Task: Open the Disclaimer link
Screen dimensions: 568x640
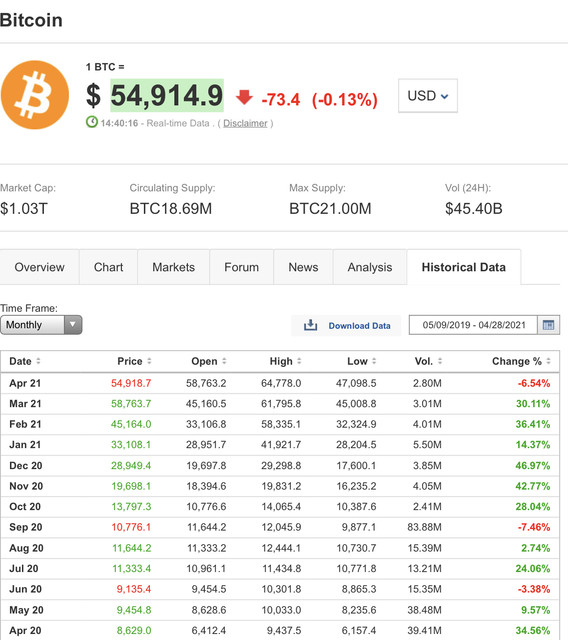Action: point(245,123)
